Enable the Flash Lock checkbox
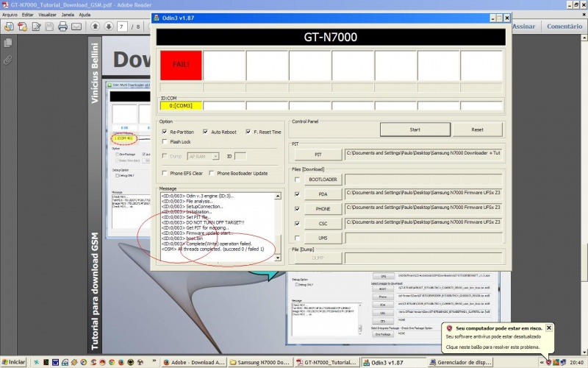Image resolution: width=588 pixels, height=368 pixels. [x=165, y=141]
